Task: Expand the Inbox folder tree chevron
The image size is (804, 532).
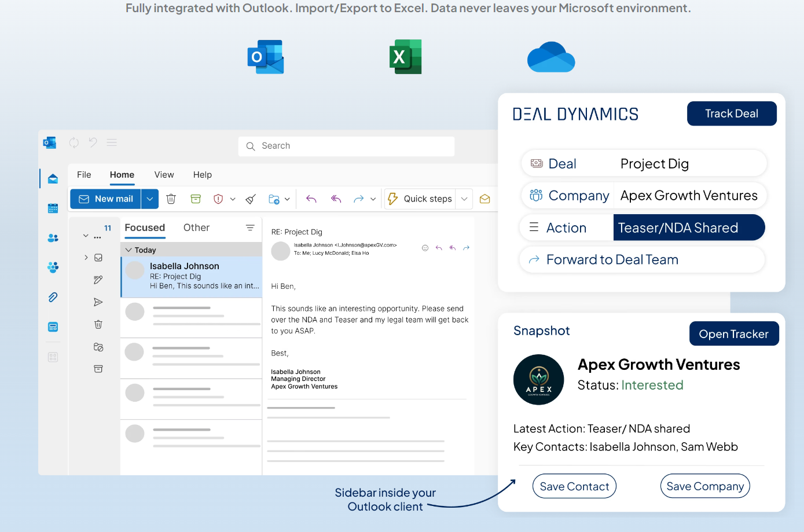Action: (x=86, y=258)
